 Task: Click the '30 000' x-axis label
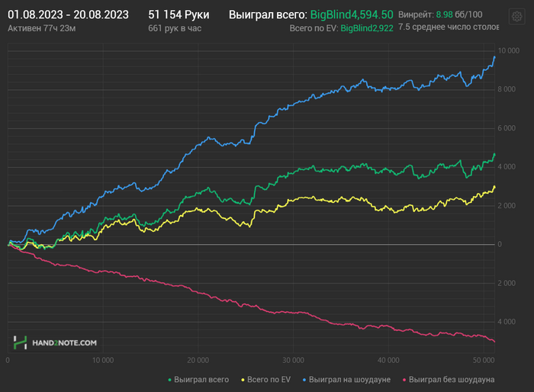(x=293, y=360)
